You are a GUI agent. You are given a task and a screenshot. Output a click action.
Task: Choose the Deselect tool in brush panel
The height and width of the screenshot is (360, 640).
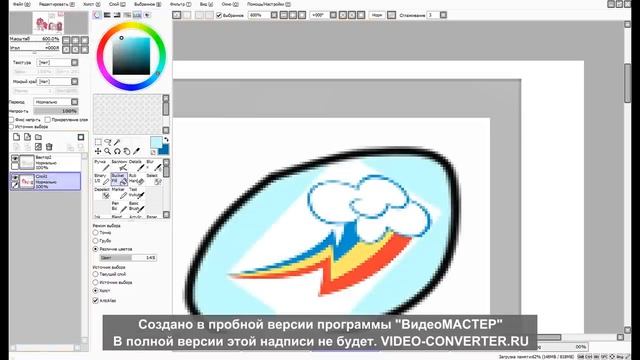[x=102, y=193]
